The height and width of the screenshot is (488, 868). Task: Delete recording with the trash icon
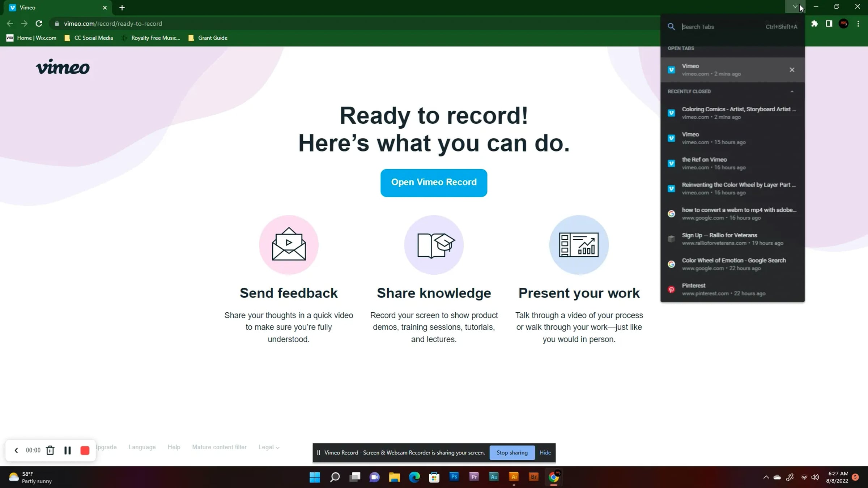[50, 450]
